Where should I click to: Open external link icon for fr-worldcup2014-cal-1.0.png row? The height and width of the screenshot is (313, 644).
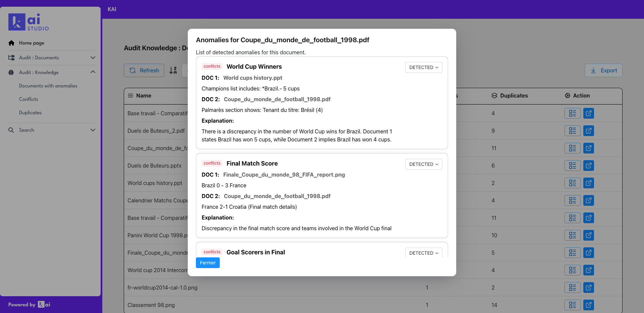pyautogui.click(x=589, y=288)
